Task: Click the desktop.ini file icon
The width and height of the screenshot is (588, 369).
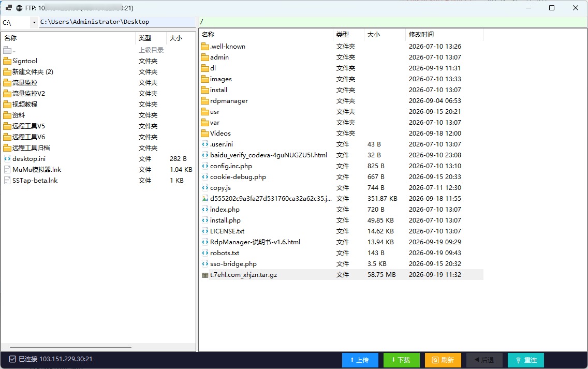Action: [7, 159]
